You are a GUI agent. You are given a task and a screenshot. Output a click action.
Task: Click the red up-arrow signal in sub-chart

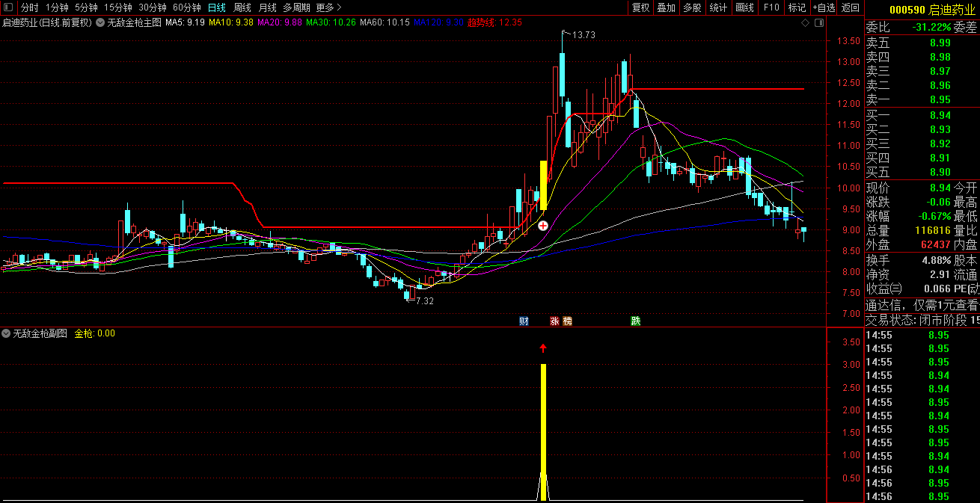pos(543,348)
